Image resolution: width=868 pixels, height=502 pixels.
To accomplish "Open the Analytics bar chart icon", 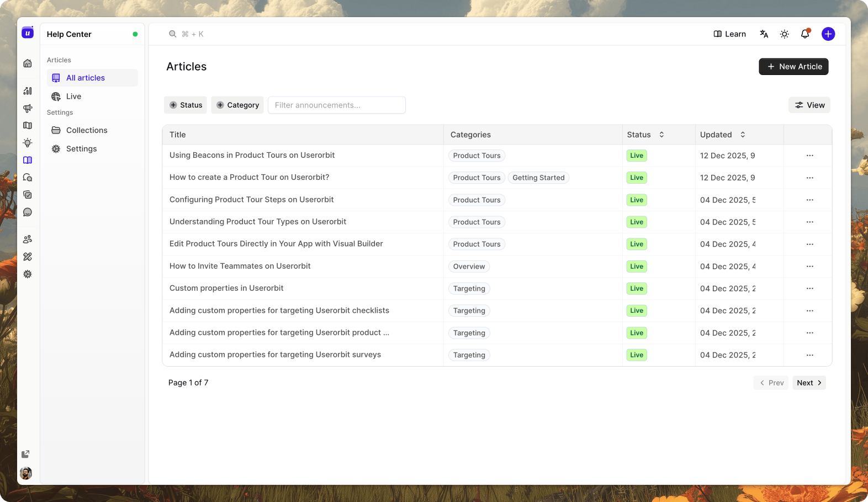I will 28,91.
